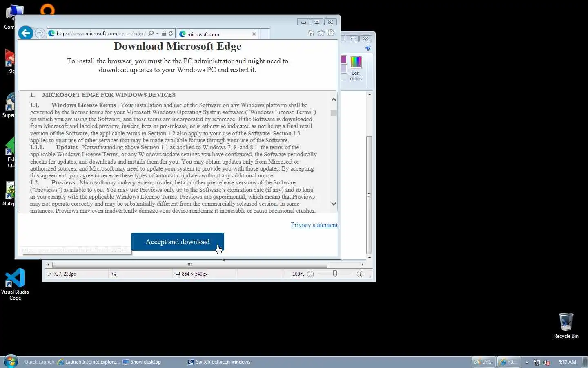
Task: Open Edit colors in Paint window
Action: pos(356,69)
